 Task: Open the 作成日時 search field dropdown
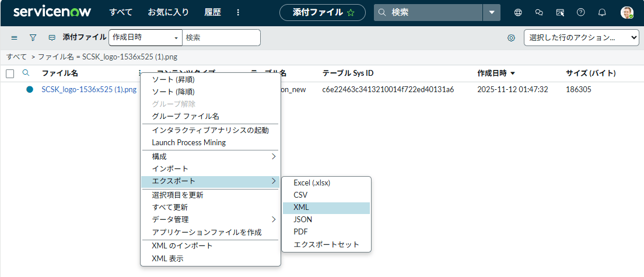pyautogui.click(x=145, y=37)
